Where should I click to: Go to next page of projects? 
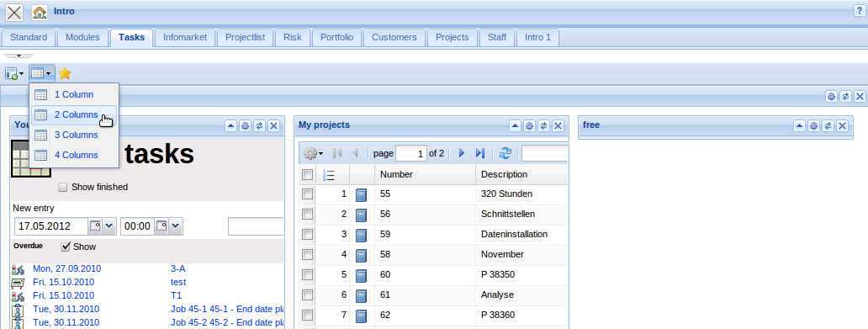click(x=462, y=153)
